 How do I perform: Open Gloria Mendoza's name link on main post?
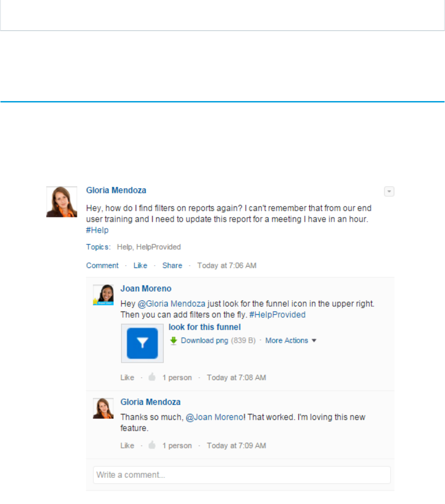click(116, 190)
